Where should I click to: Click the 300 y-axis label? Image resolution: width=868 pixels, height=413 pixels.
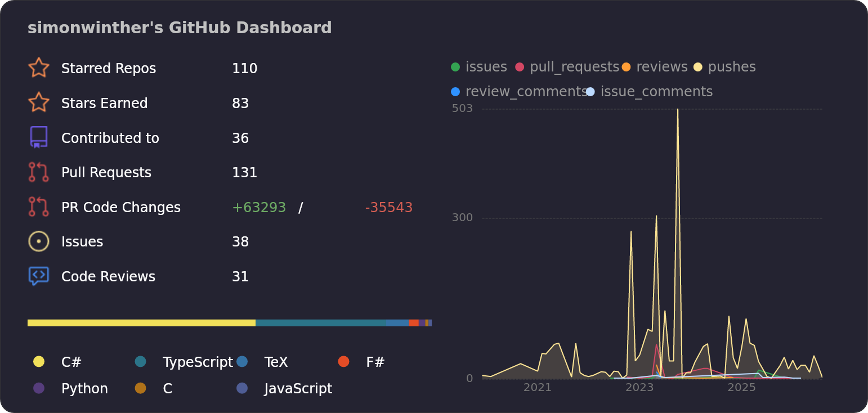coord(462,218)
